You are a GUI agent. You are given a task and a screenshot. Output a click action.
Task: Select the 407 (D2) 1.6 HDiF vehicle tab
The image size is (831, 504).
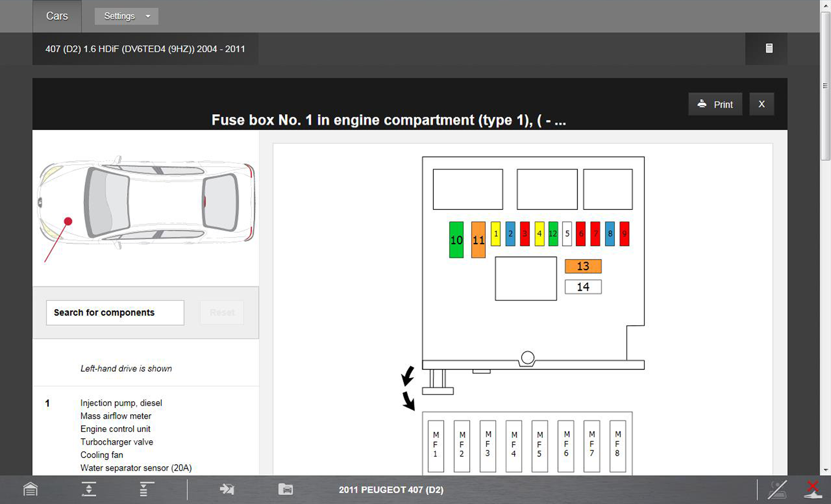tap(145, 49)
